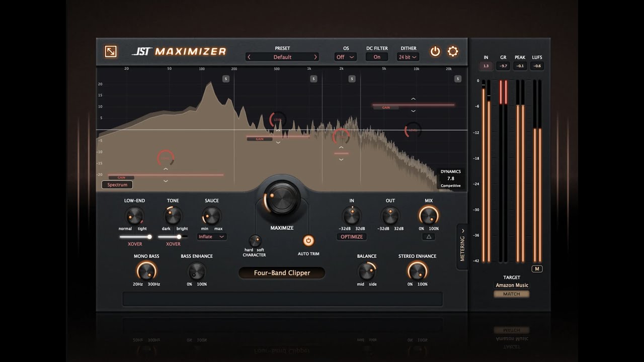
Task: Raise the low-mid band gain with up chevron
Action: coord(278,131)
